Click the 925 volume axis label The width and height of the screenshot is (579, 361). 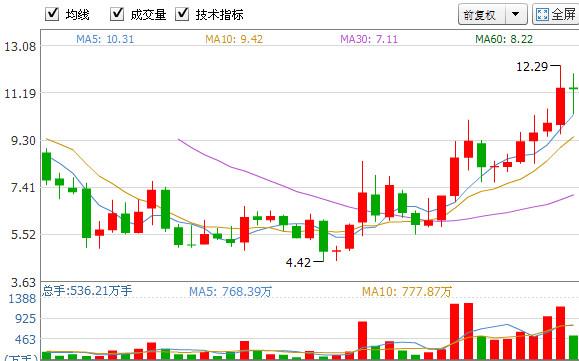pos(26,319)
